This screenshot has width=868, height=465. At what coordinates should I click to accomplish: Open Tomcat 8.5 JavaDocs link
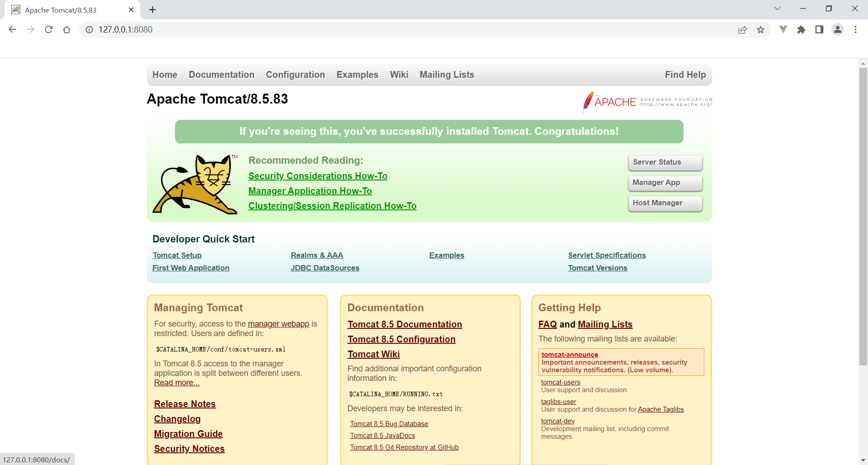point(382,436)
